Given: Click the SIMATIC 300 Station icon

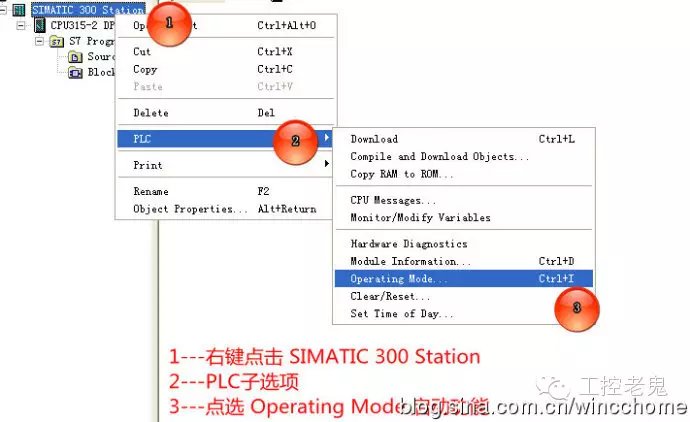Looking at the screenshot, I should [19, 9].
